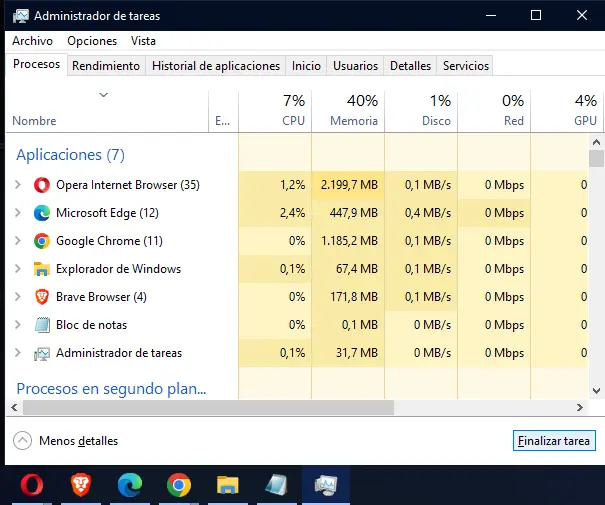Expand the Explorador de Windows entry
The width and height of the screenshot is (605, 505).
[18, 269]
